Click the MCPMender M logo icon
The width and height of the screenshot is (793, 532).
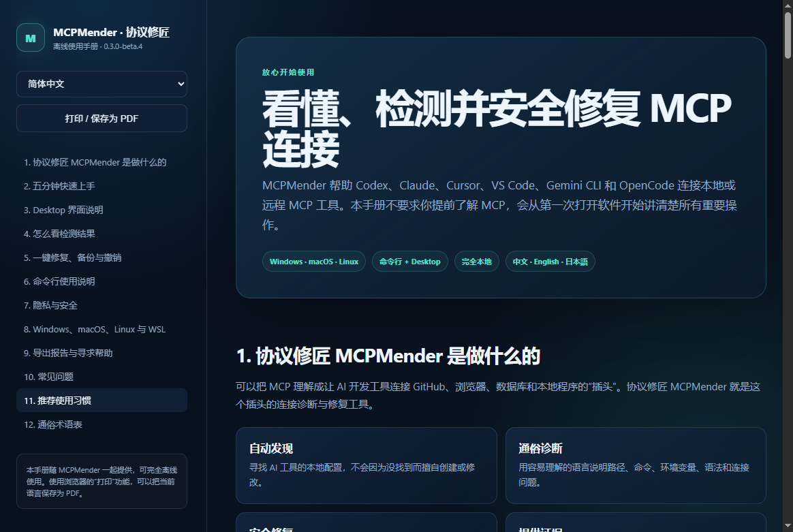pyautogui.click(x=31, y=38)
